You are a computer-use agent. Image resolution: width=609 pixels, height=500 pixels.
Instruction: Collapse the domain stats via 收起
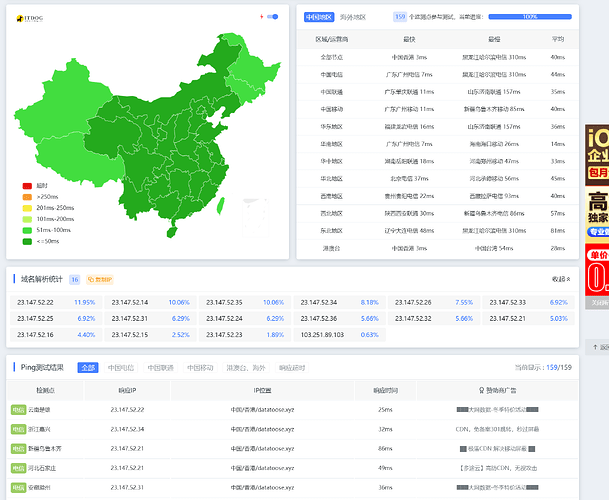tap(561, 279)
